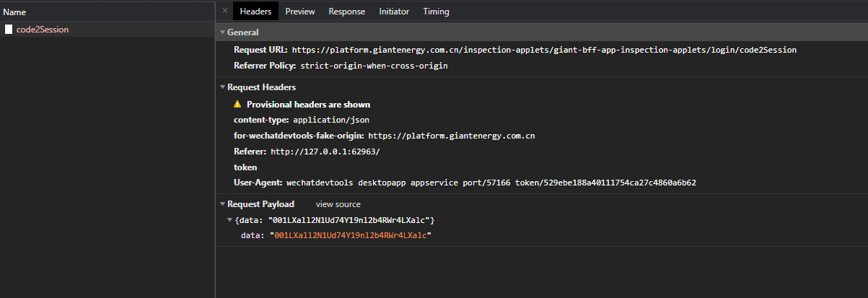The height and width of the screenshot is (298, 868).
Task: Collapse the Request Headers section
Action: (222, 87)
